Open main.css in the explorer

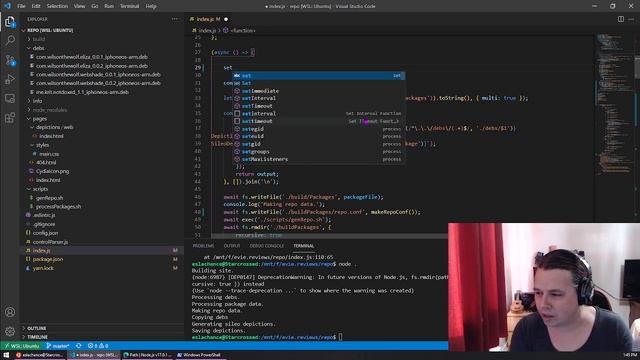click(x=49, y=154)
